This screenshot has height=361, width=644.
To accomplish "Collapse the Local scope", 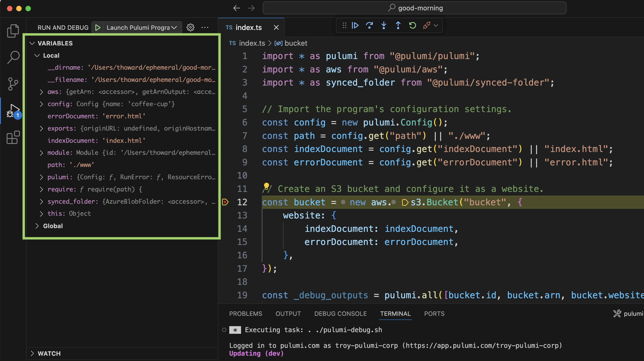I will [37, 56].
